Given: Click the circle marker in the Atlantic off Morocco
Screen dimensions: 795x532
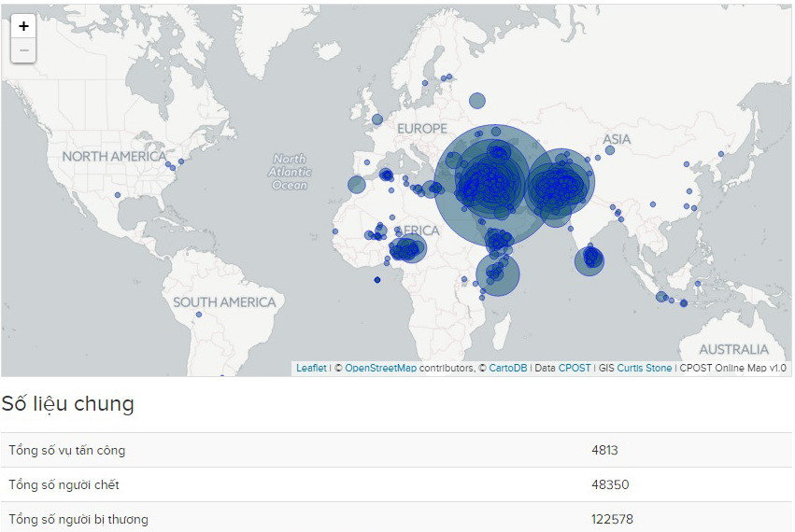Looking at the screenshot, I should coord(356,185).
